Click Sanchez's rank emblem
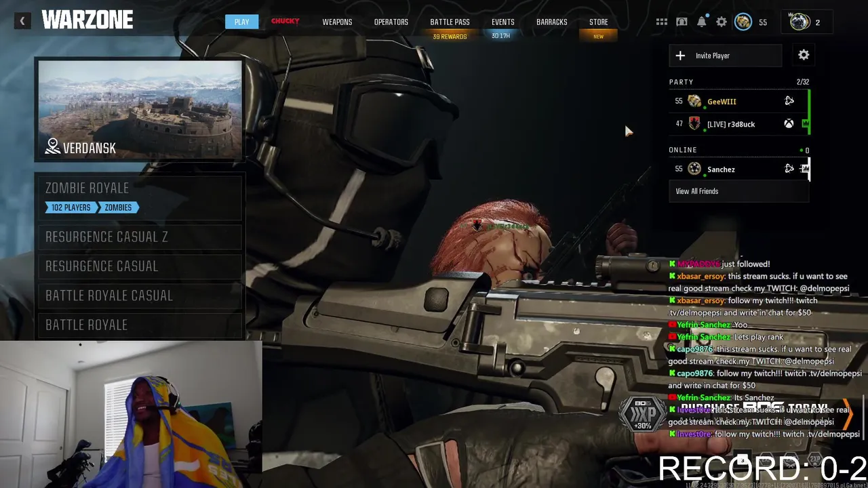This screenshot has height=488, width=868. point(694,169)
